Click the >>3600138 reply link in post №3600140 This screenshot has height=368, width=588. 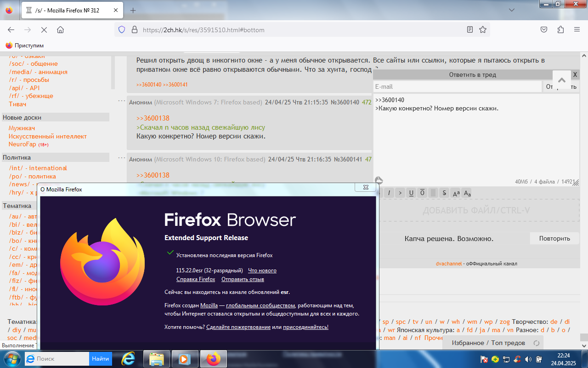(153, 118)
